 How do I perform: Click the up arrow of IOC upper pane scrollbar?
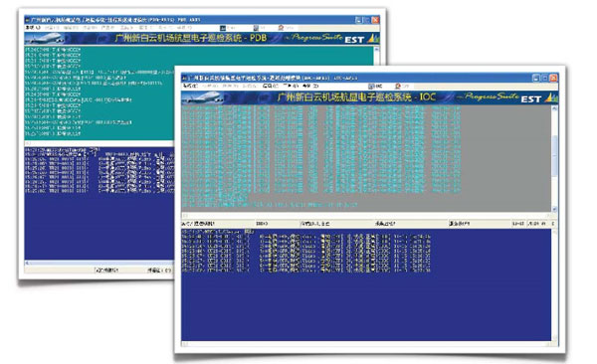click(554, 108)
